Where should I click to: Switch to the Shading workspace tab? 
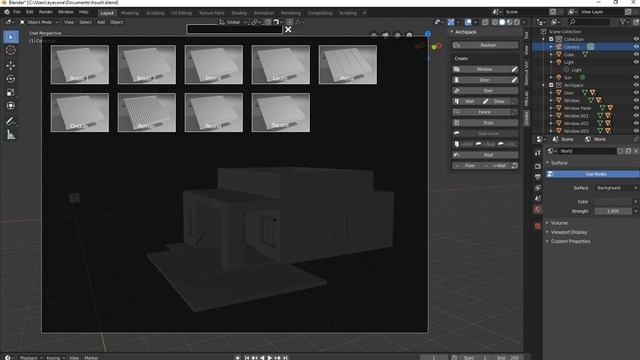click(239, 13)
